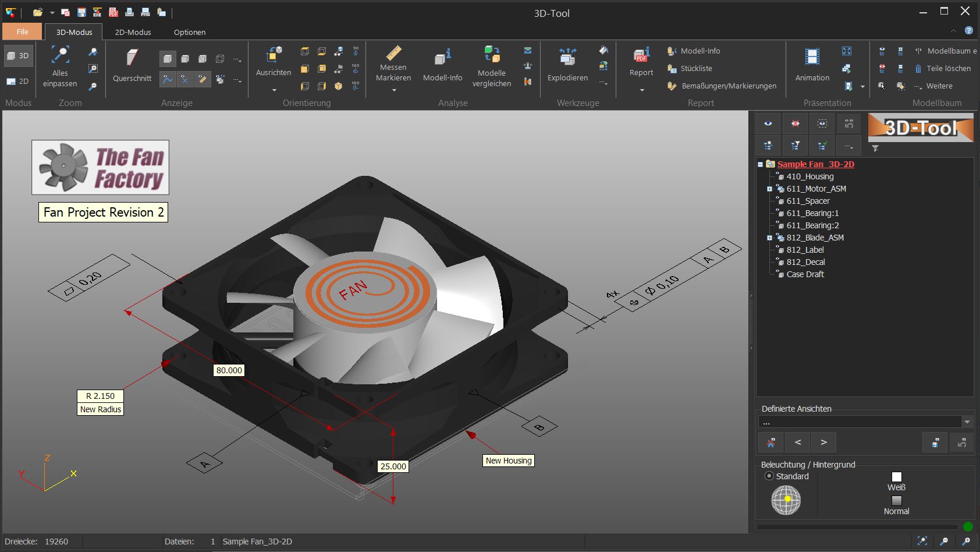Select the Querschnitt cross-section tool
This screenshot has width=980, height=552.
pyautogui.click(x=132, y=64)
